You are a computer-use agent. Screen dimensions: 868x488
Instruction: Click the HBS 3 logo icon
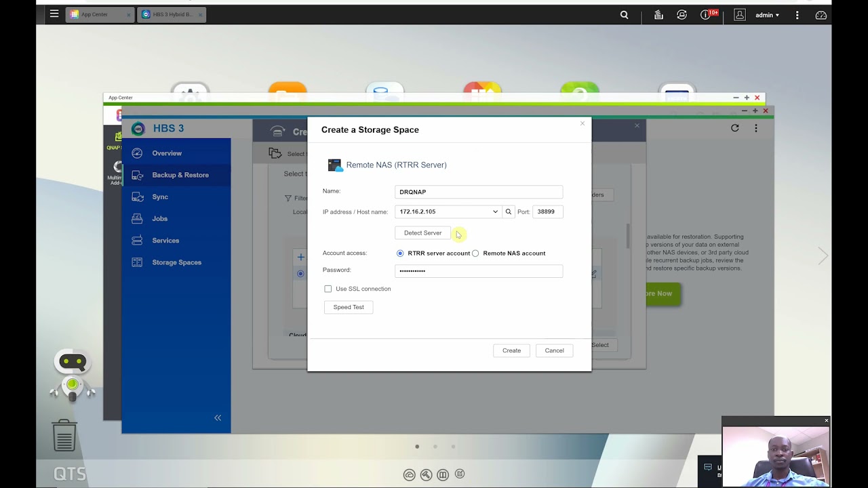click(138, 128)
